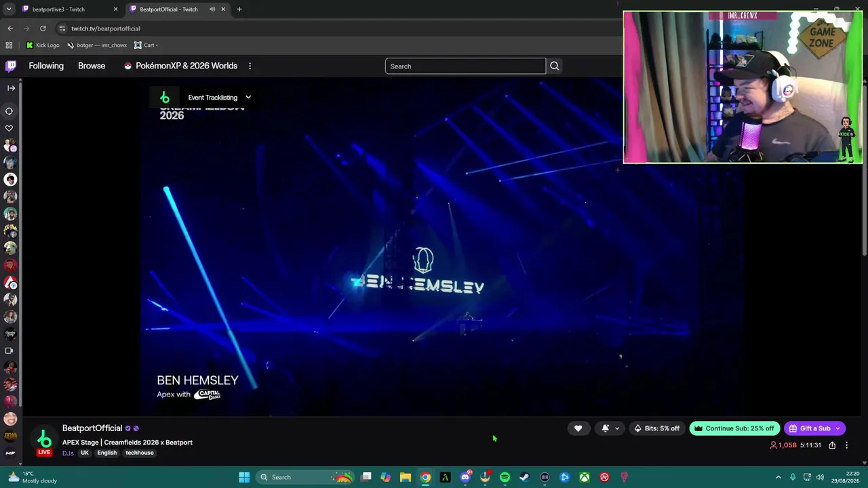
Task: Open the Gift a Sub dropdown arrow
Action: pos(838,428)
